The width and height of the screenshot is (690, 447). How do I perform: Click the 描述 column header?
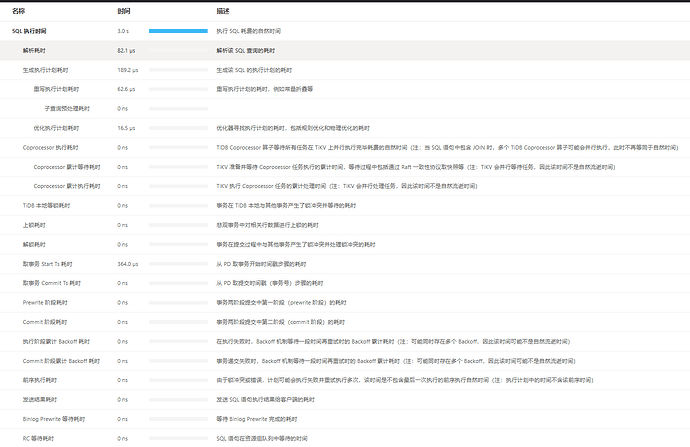click(223, 11)
